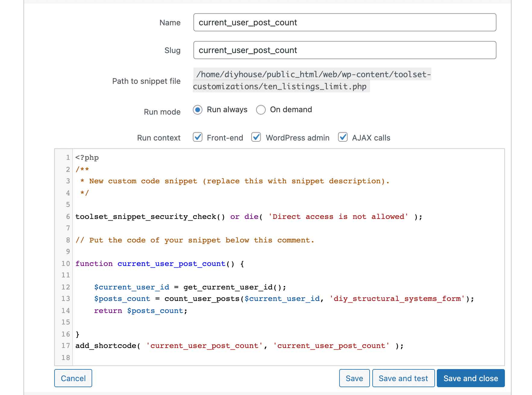Click the snippet file path text

pos(312,80)
